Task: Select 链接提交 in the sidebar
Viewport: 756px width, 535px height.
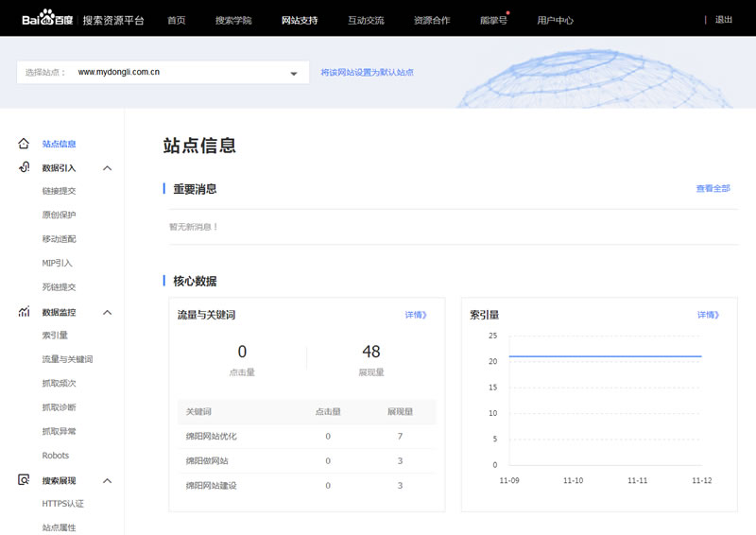Action: pos(59,191)
